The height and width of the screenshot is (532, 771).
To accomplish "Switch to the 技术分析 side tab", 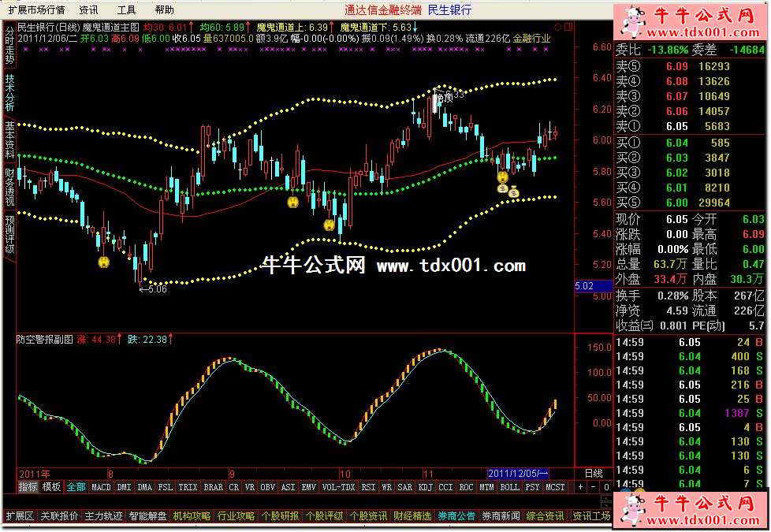I will [x=9, y=94].
